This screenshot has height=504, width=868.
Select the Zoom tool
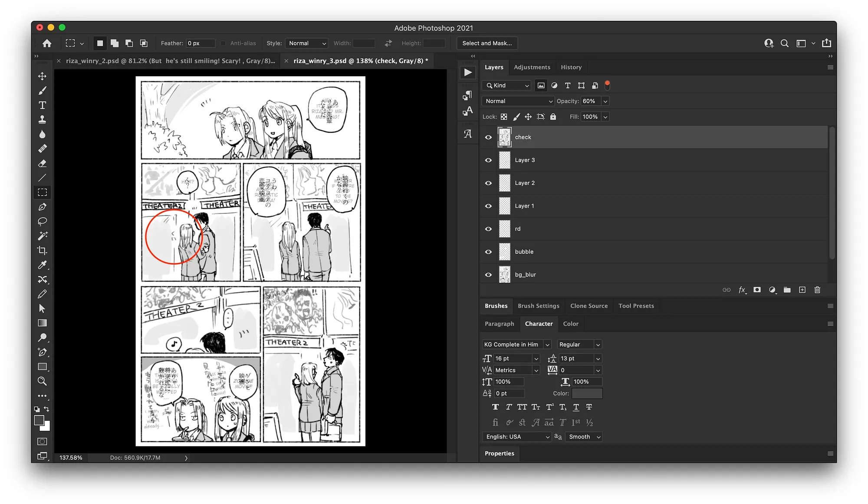(x=42, y=381)
